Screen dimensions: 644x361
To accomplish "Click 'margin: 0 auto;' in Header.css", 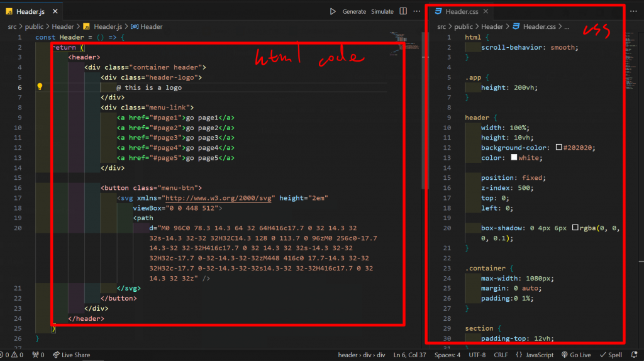I will pos(511,288).
